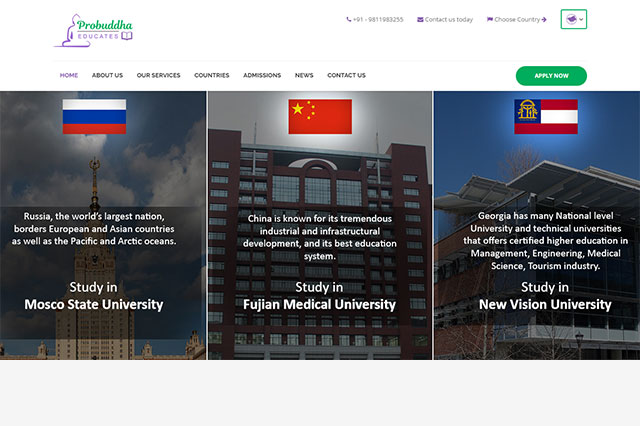The width and height of the screenshot is (640, 426).
Task: Click the +91 - 9811983255 phone link
Action: pyautogui.click(x=378, y=20)
